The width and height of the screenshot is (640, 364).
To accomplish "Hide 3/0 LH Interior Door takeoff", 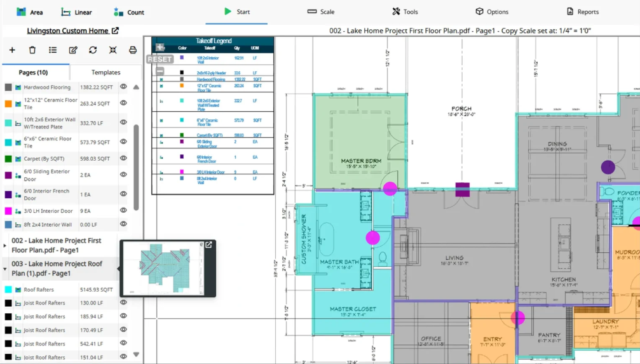I will click(x=123, y=210).
